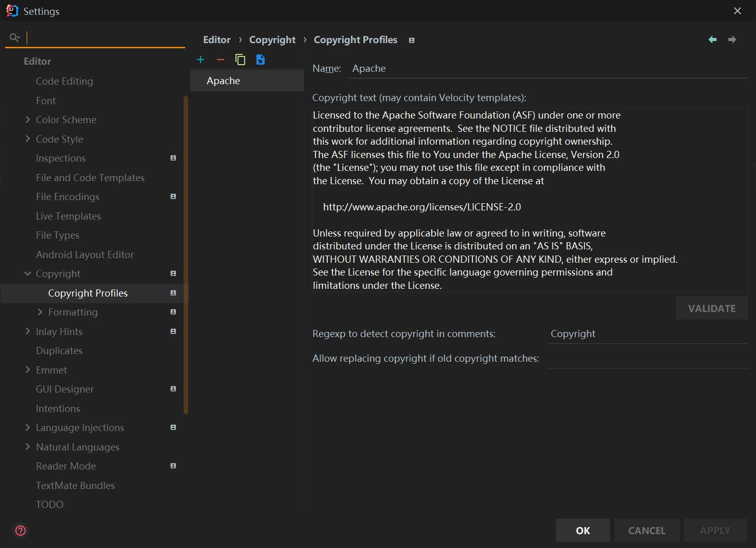Click the Name field containing Apache
Viewport: 756px width, 548px height.
(548, 68)
